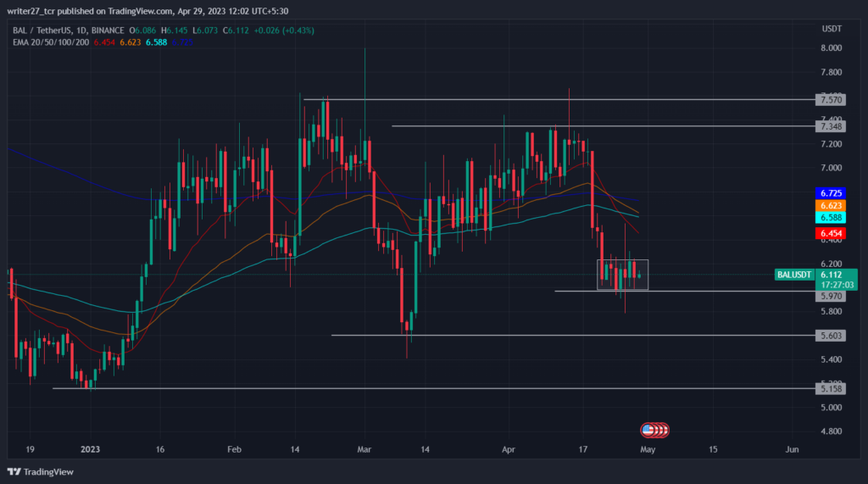Click the cyan 6.588 EMA price tag
The height and width of the screenshot is (484, 868).
pos(831,218)
